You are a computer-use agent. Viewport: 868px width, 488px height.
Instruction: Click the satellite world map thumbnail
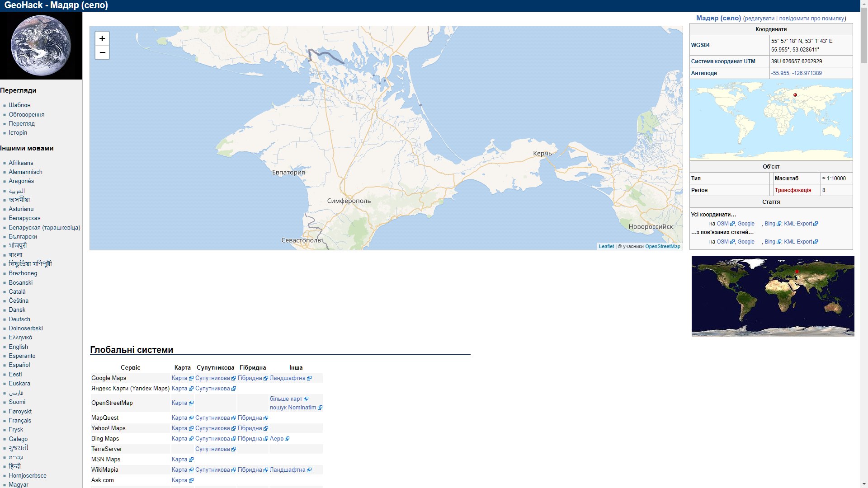coord(773,296)
